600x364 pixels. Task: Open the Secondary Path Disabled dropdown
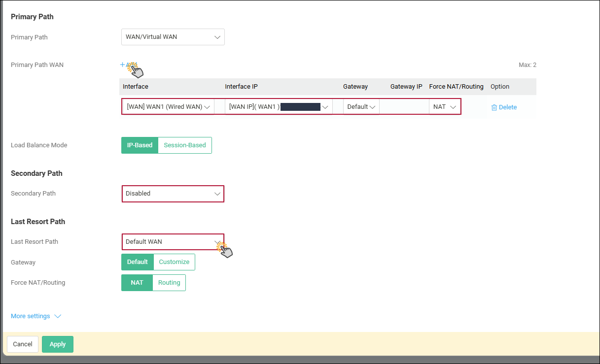[173, 194]
